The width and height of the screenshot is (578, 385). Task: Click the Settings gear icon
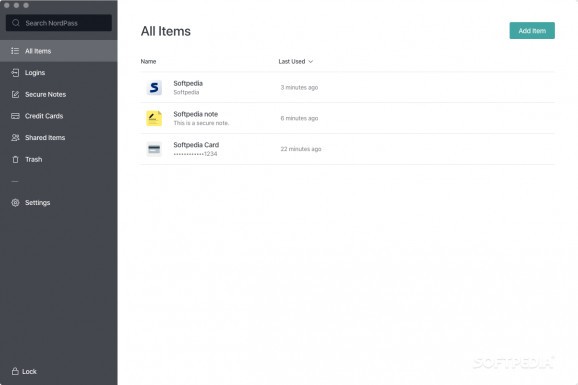pos(15,202)
